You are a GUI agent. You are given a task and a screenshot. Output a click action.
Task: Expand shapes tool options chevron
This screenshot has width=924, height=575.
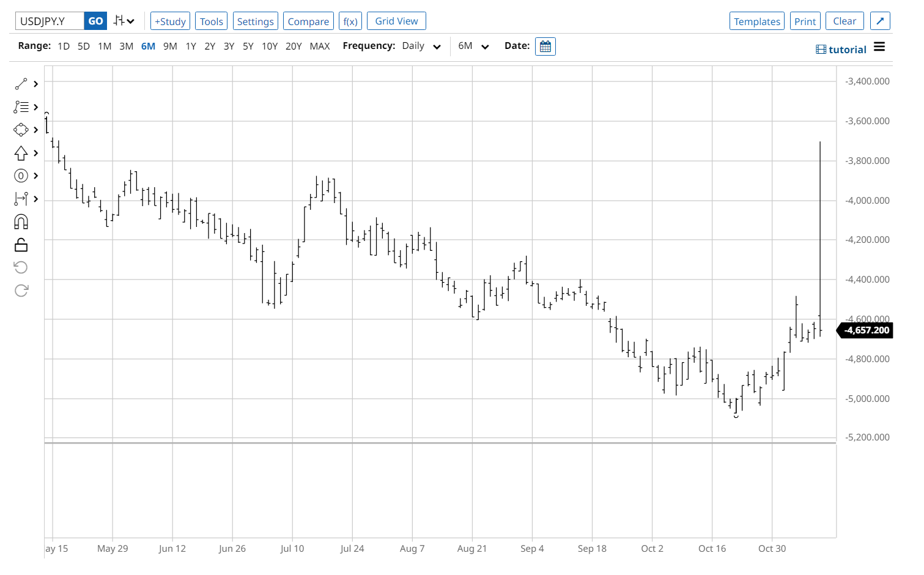[36, 130]
